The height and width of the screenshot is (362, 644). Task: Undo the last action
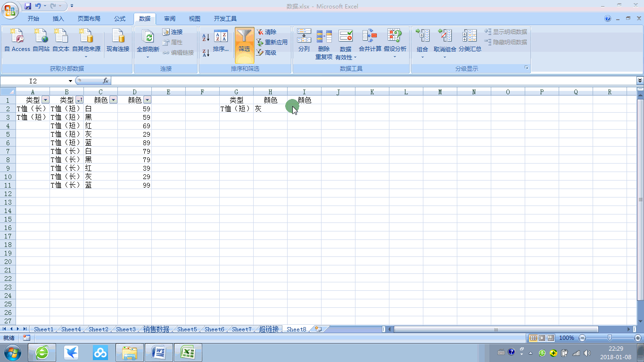[38, 6]
